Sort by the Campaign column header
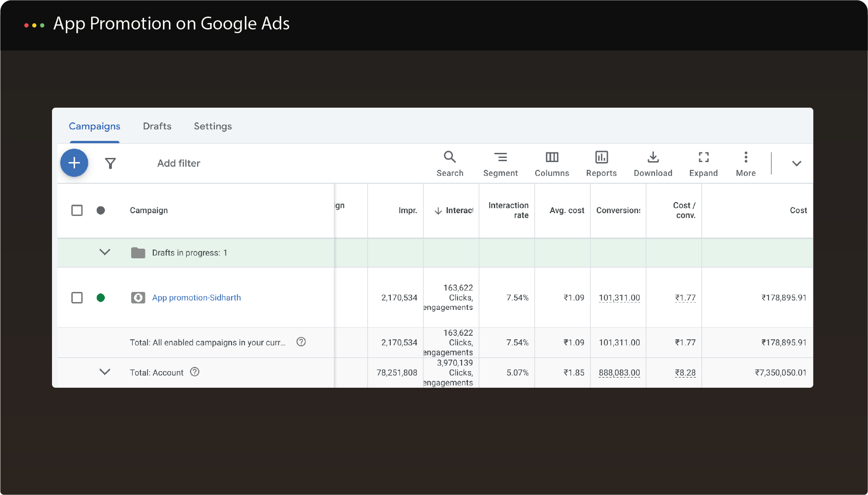Viewport: 868px width, 495px height. tap(149, 210)
